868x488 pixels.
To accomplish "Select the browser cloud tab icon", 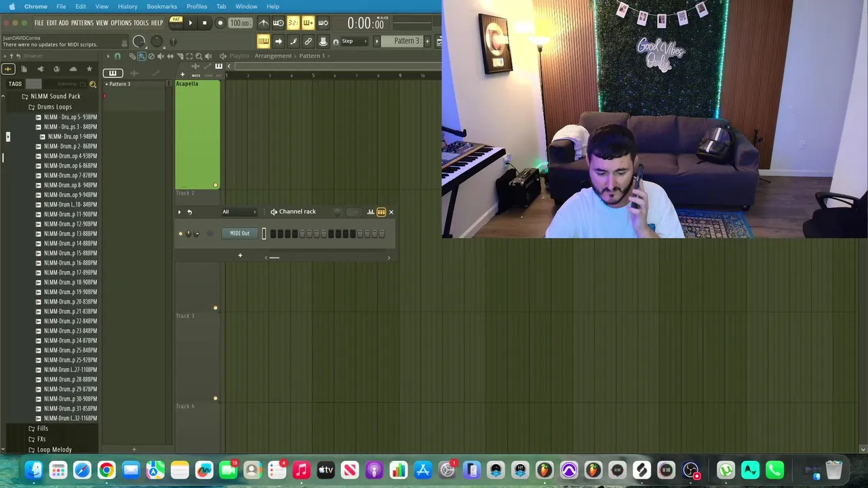I will [73, 69].
